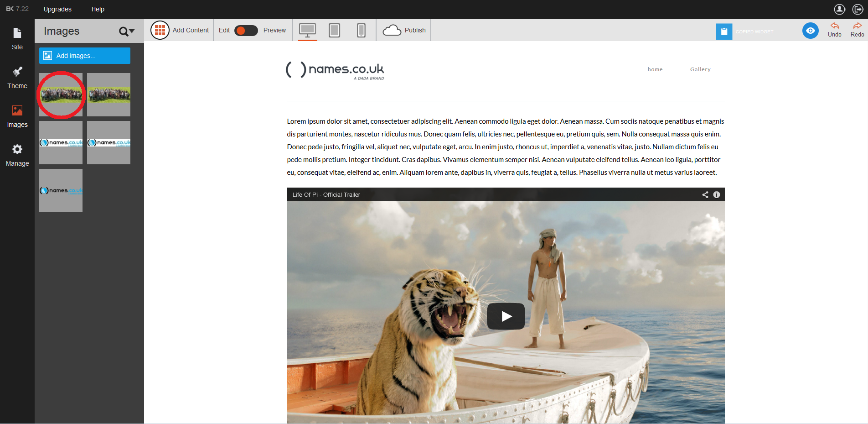Click the logout icon at top right

click(858, 9)
